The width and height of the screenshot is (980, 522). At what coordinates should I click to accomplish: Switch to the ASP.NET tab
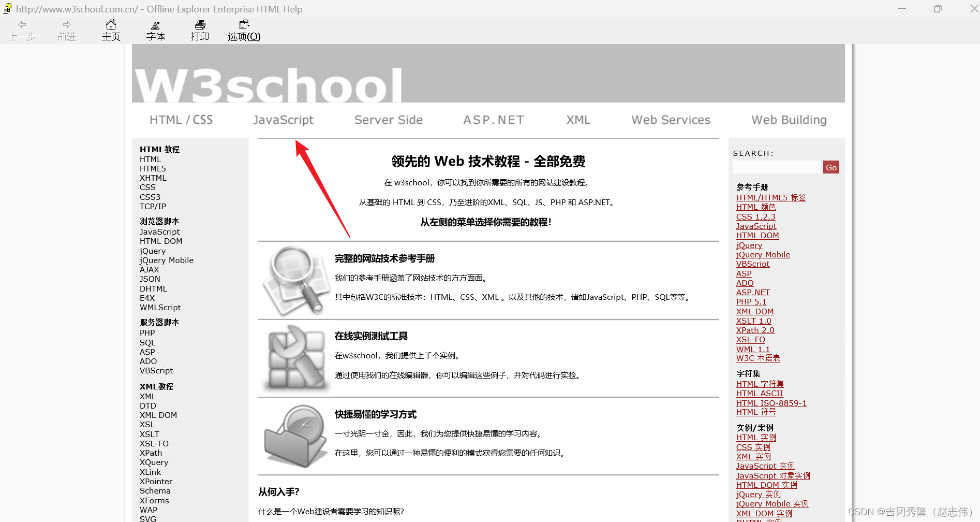tap(494, 120)
